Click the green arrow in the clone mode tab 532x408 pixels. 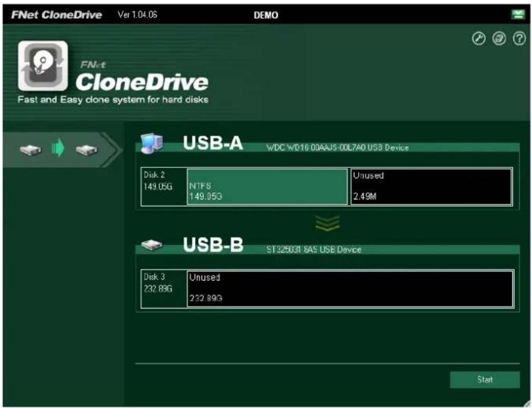pyautogui.click(x=58, y=148)
